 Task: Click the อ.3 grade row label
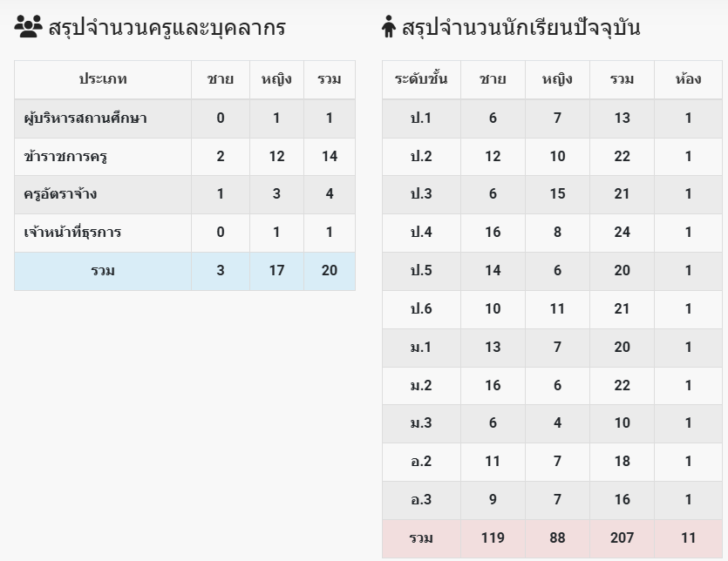click(x=421, y=500)
